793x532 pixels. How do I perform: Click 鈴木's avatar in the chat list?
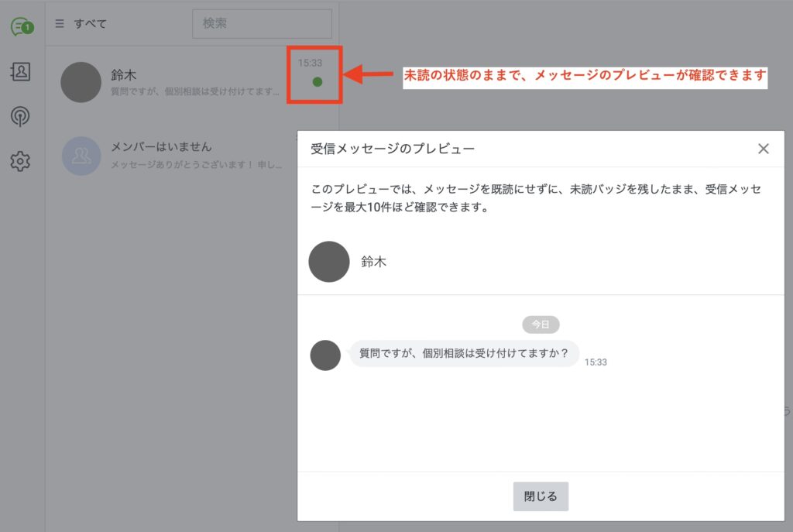tap(81, 82)
